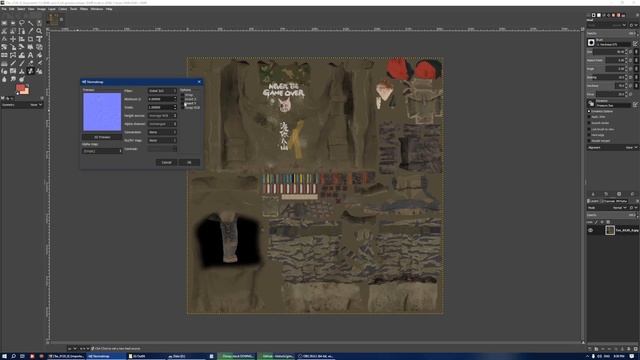Open the Filters menu
This screenshot has height=360, width=640.
click(84, 9)
